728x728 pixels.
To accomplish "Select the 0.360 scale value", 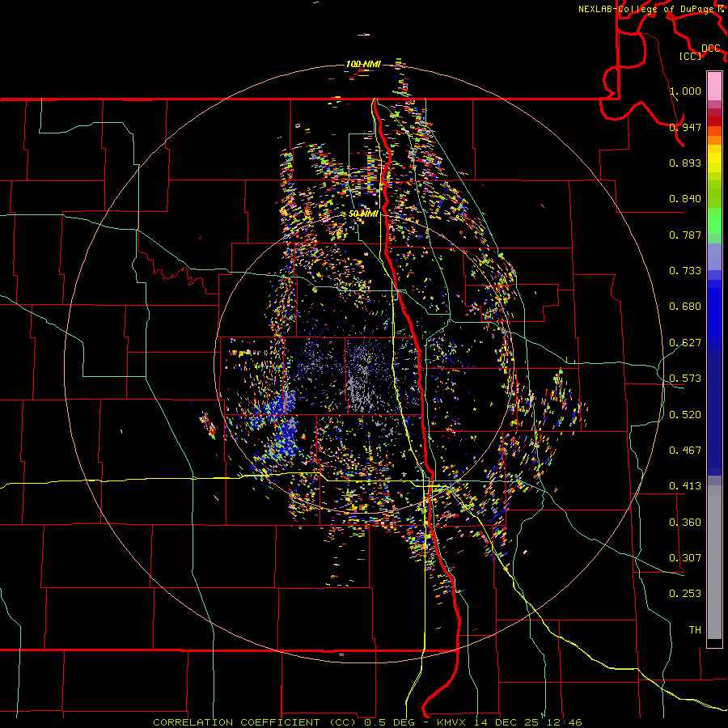I will tap(685, 523).
